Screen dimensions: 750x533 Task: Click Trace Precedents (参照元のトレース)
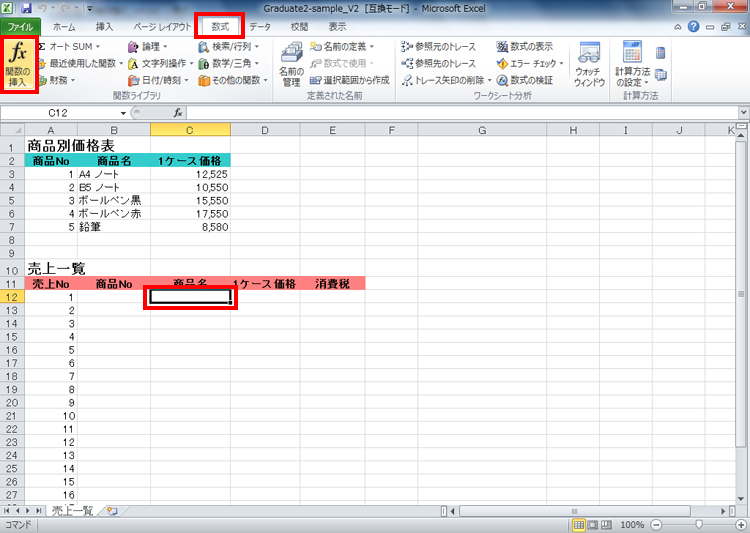point(439,46)
